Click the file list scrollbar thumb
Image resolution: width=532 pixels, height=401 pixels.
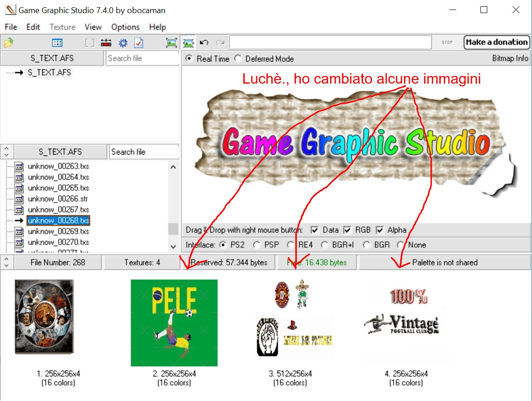click(x=173, y=229)
